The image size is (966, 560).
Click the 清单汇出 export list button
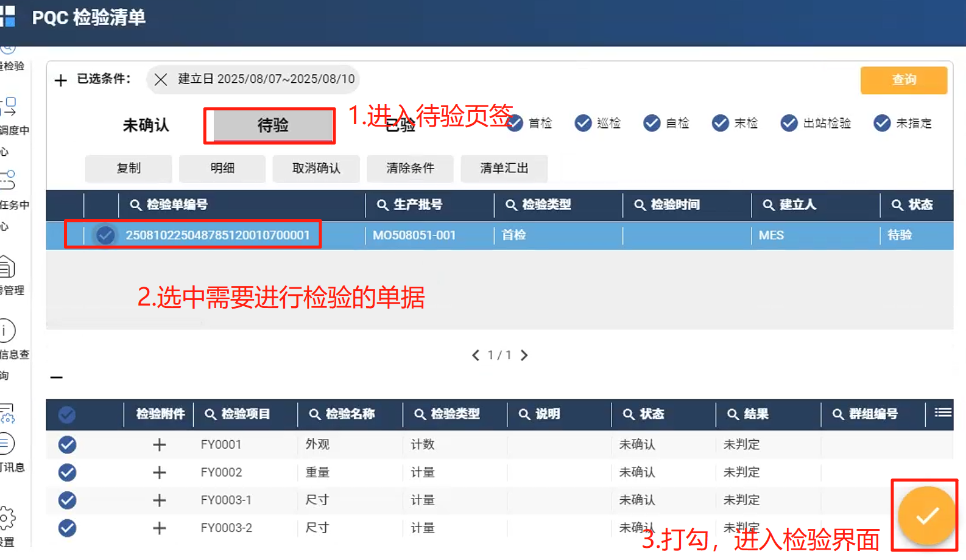coord(504,169)
